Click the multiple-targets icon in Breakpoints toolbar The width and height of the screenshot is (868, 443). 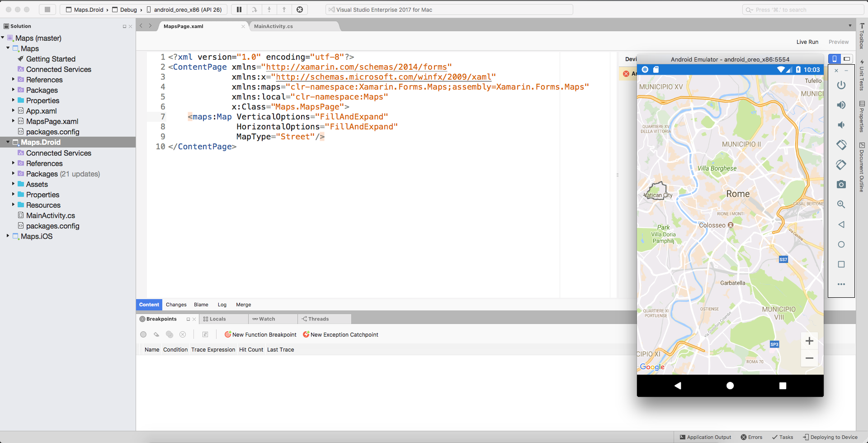[170, 334]
